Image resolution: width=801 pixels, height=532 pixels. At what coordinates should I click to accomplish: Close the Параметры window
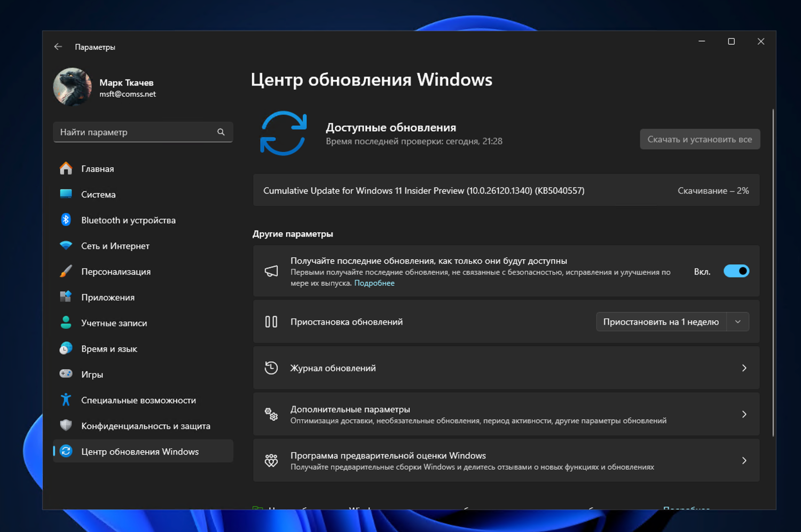(761, 42)
